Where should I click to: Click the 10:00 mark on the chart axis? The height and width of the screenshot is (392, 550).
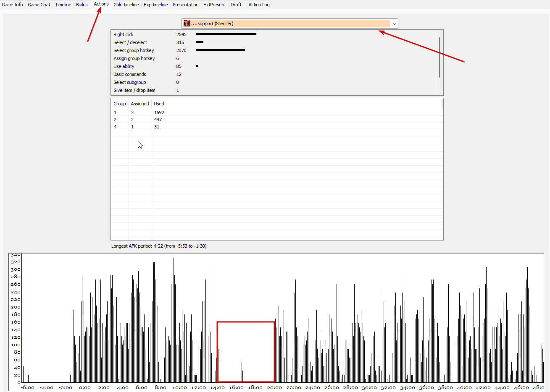[179, 387]
